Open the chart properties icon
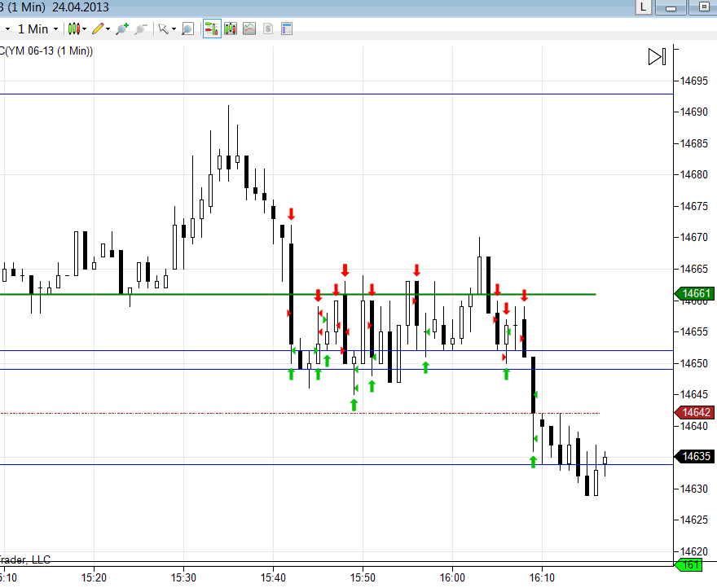The width and height of the screenshot is (717, 588). [x=287, y=29]
